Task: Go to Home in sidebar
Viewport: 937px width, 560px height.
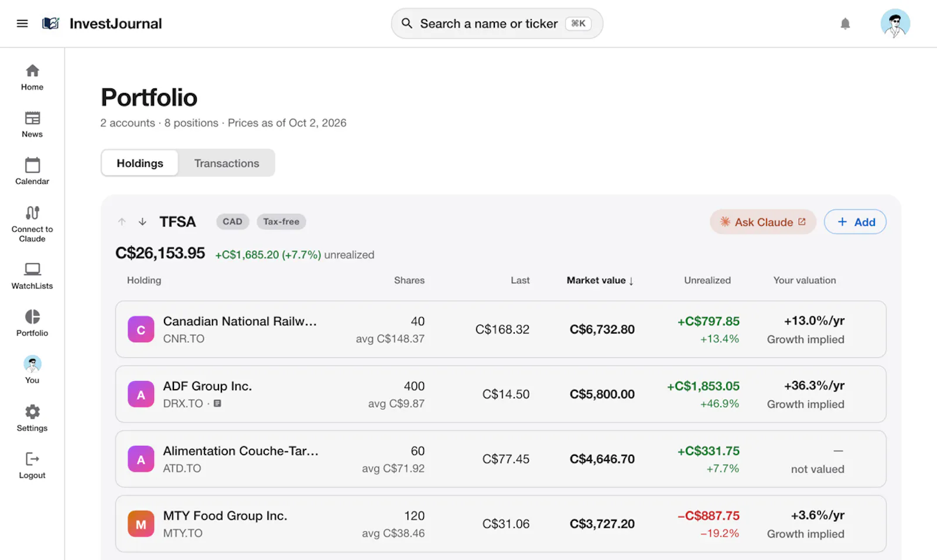Action: click(32, 77)
